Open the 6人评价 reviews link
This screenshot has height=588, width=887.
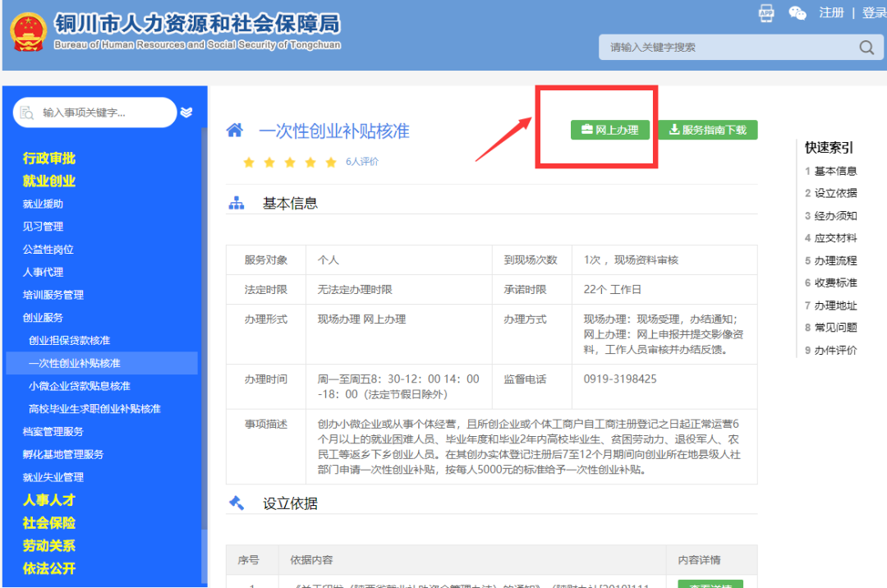(x=362, y=162)
